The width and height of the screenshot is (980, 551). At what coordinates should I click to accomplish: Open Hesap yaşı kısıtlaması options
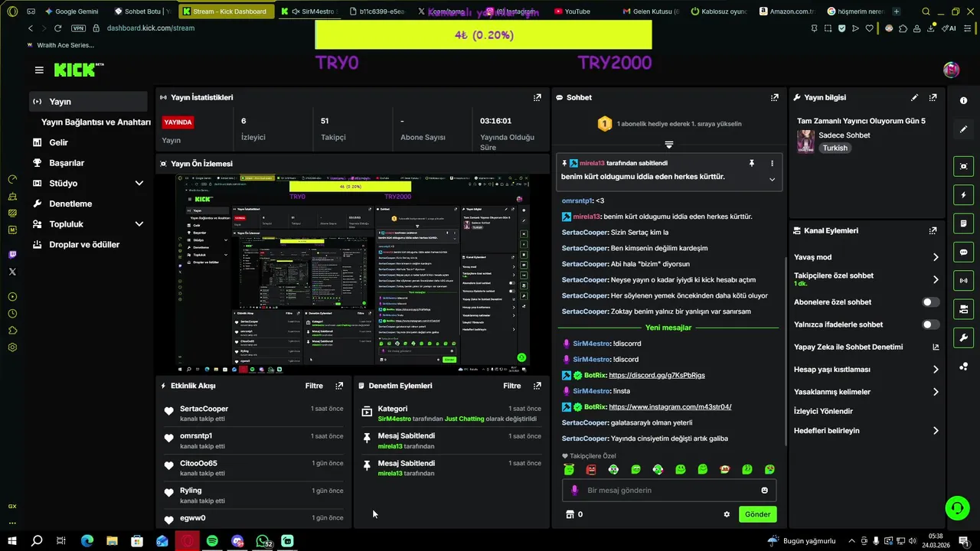point(866,370)
